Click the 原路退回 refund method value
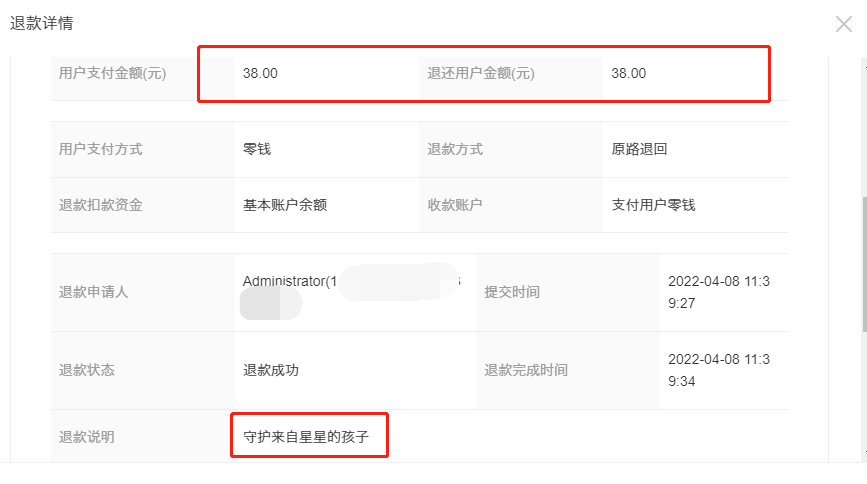Screen dimensions: 867x484 639,149
